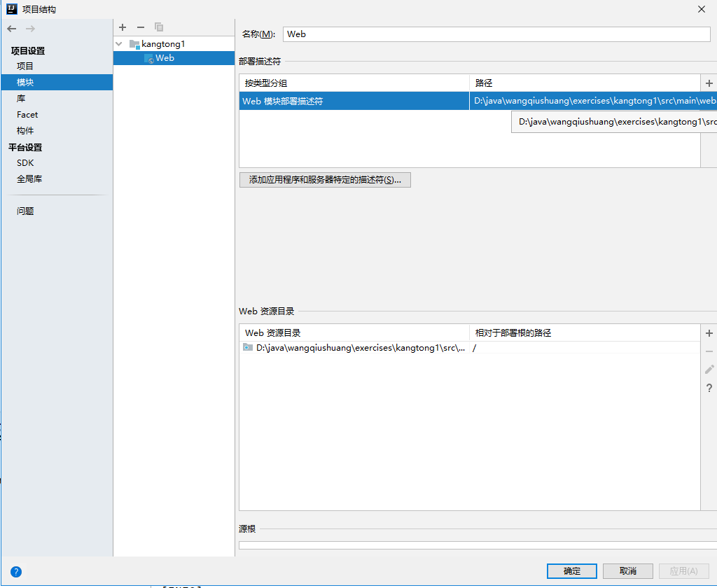Click the relative path cell showing slash
The width and height of the screenshot is (717, 588).
tap(585, 348)
